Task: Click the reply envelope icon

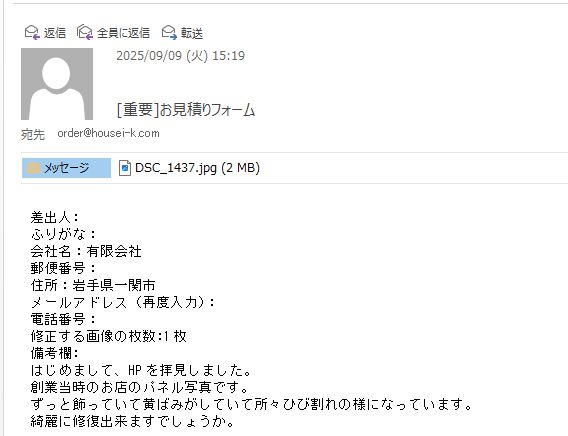Action: [x=32, y=33]
